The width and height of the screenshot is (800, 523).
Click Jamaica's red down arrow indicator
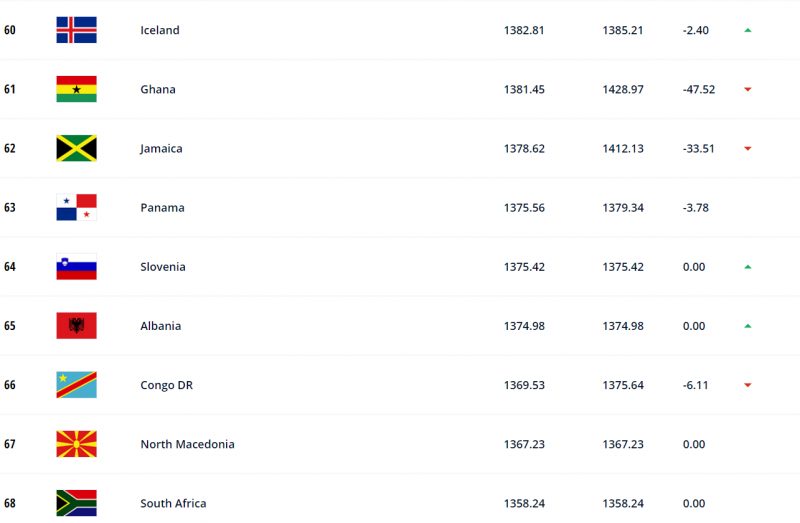point(747,149)
